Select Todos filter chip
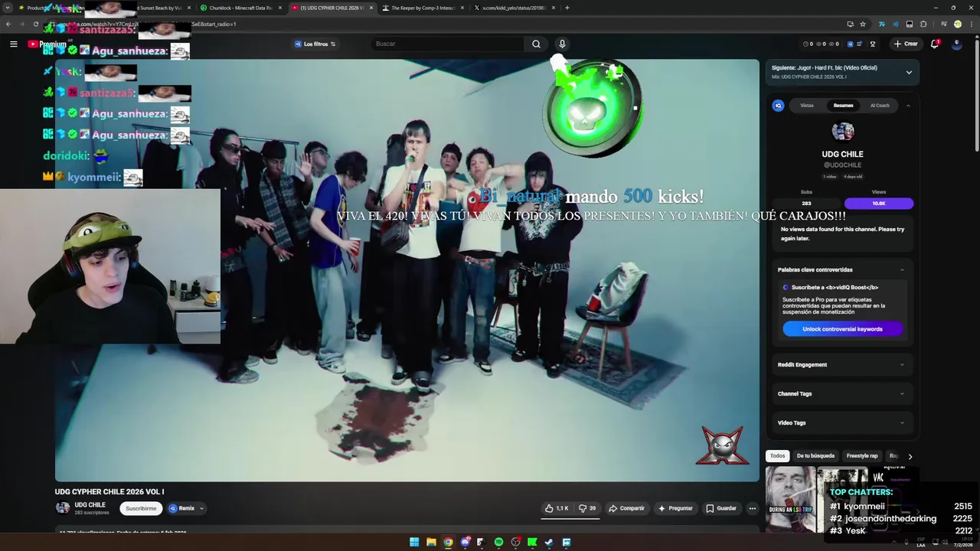This screenshot has height=551, width=980. (777, 456)
